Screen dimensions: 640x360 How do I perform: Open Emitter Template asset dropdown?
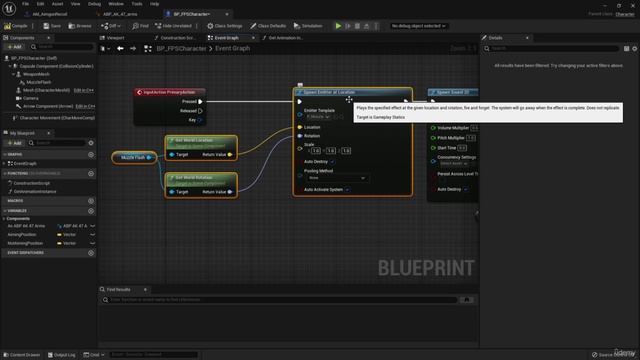tap(318, 117)
